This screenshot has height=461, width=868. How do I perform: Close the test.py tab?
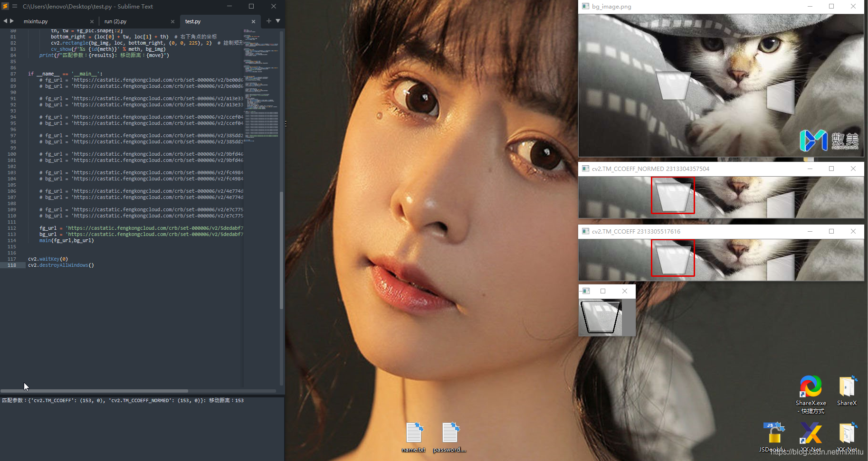point(253,21)
